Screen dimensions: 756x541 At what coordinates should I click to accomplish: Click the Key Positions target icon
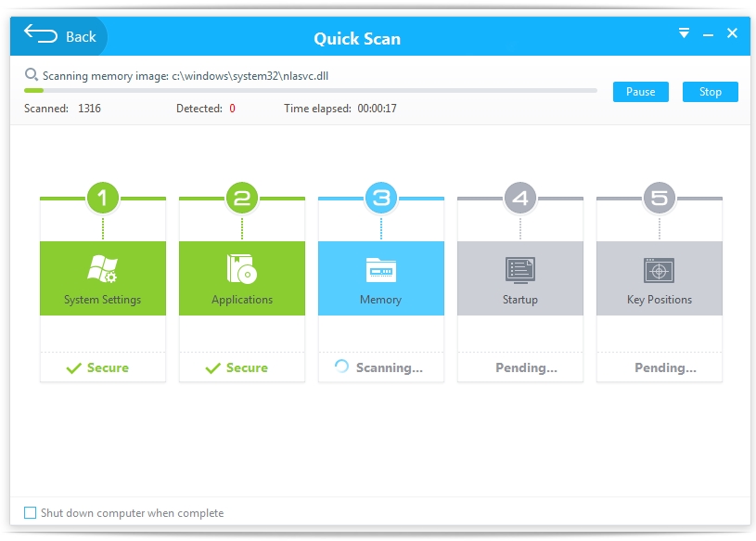[660, 270]
